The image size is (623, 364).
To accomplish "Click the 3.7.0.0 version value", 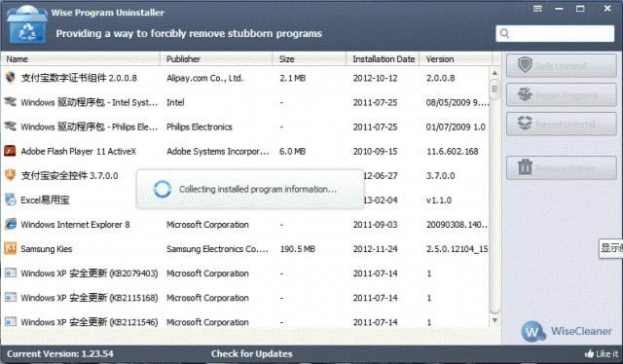I will coord(440,175).
